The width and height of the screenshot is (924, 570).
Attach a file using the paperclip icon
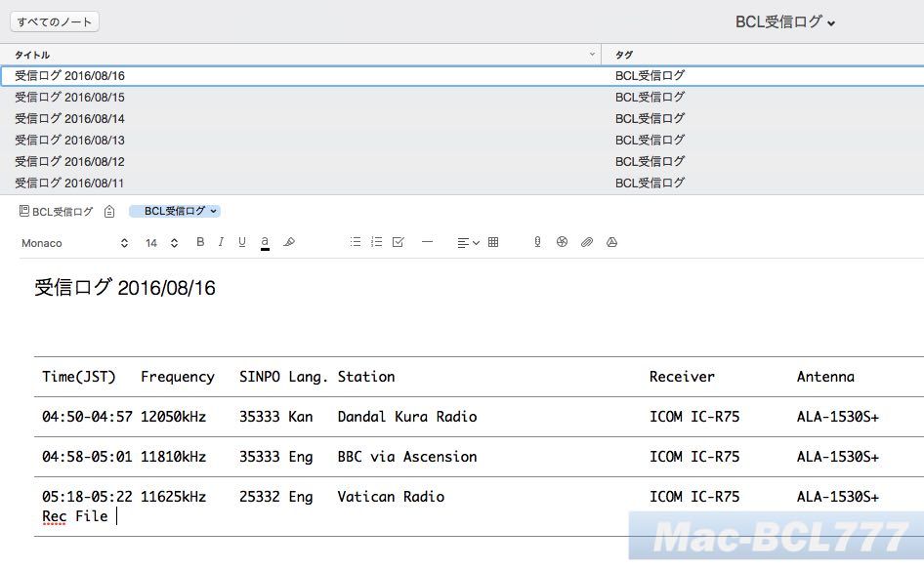[587, 242]
